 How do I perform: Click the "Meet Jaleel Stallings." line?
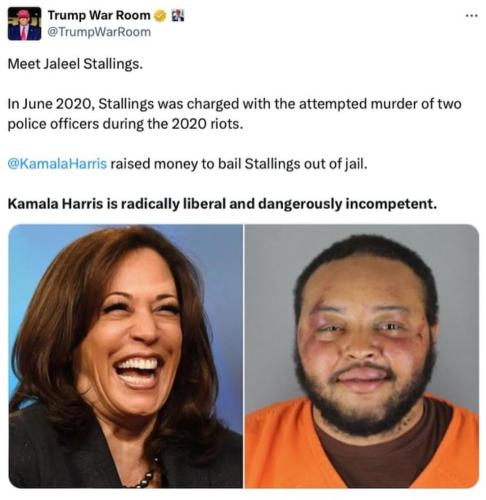coord(75,64)
